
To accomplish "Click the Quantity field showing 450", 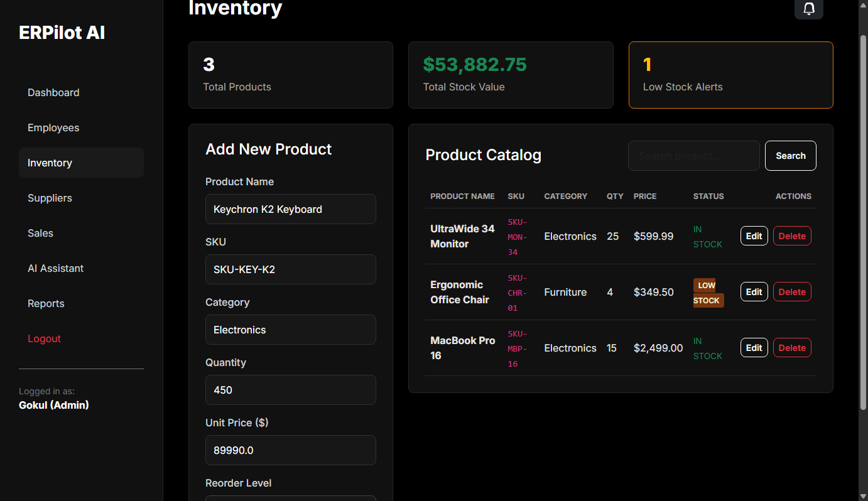I will (x=291, y=390).
